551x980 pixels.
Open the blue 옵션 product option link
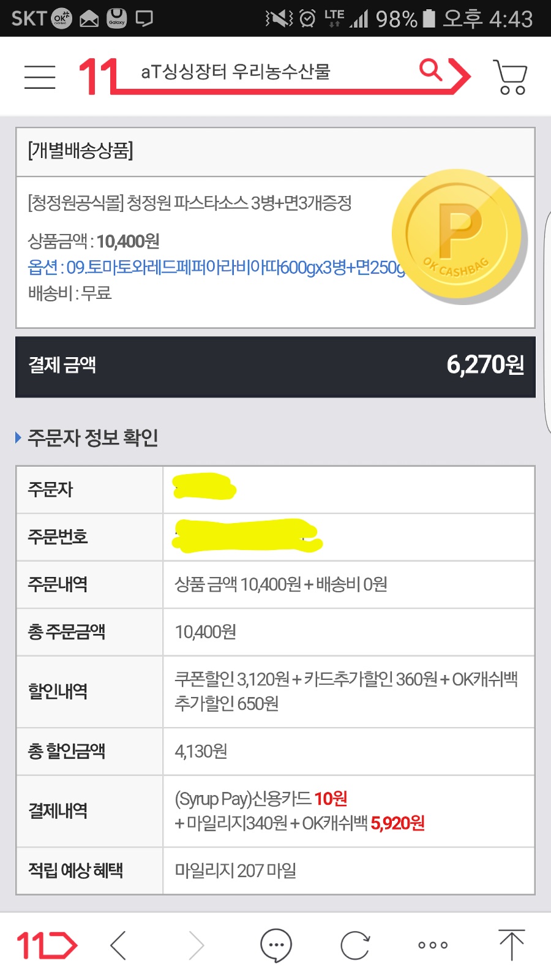point(214,268)
